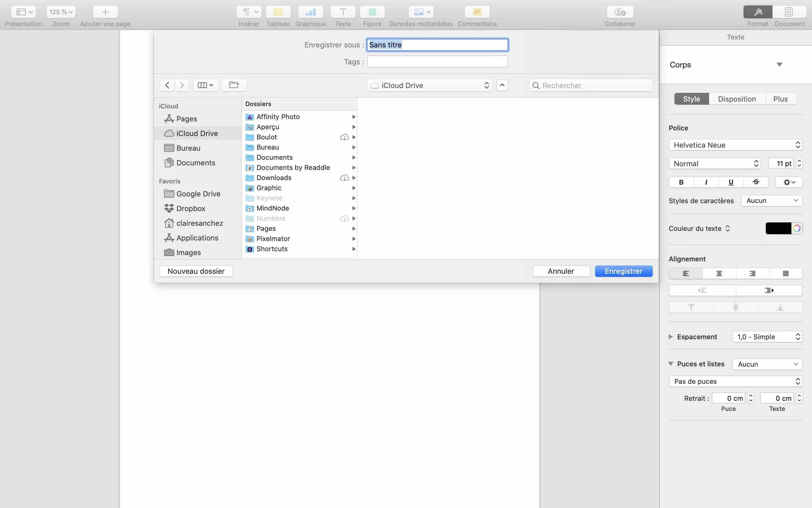
Task: Click the new folder icon in toolbar
Action: pyautogui.click(x=234, y=85)
